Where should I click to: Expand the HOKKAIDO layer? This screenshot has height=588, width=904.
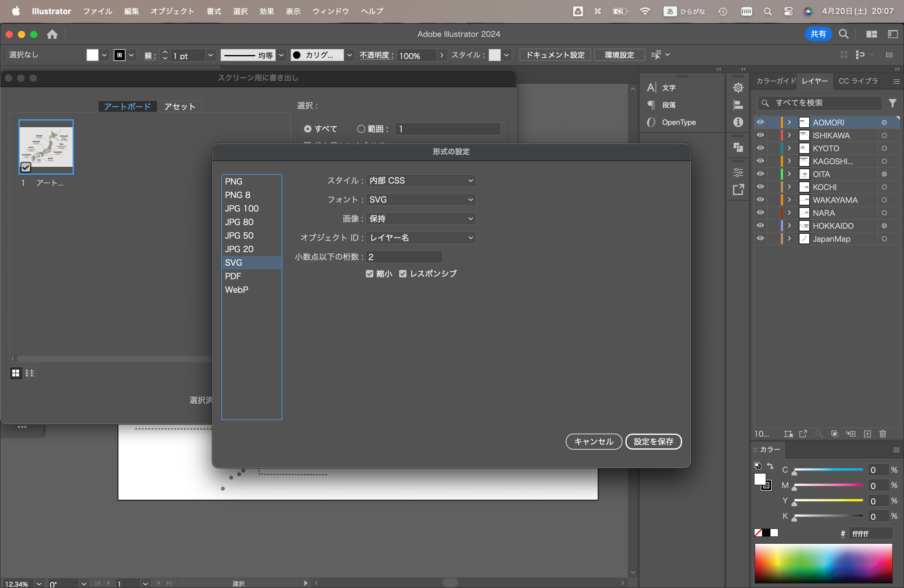789,226
